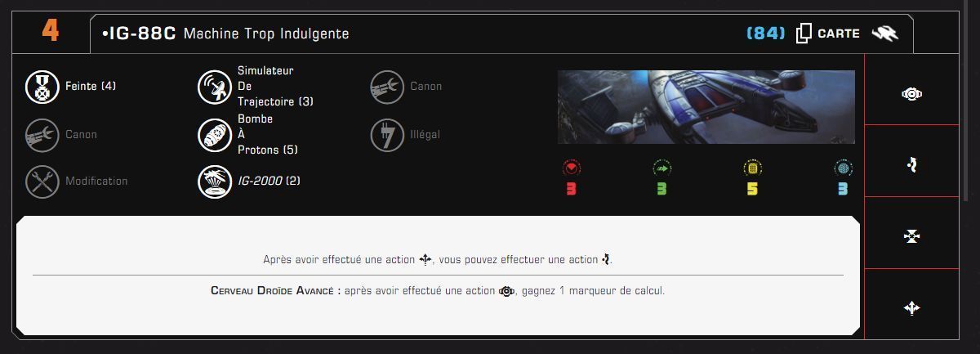Click the IG-88C pilot name
Viewport: 980px width, 354px height.
pyautogui.click(x=139, y=34)
